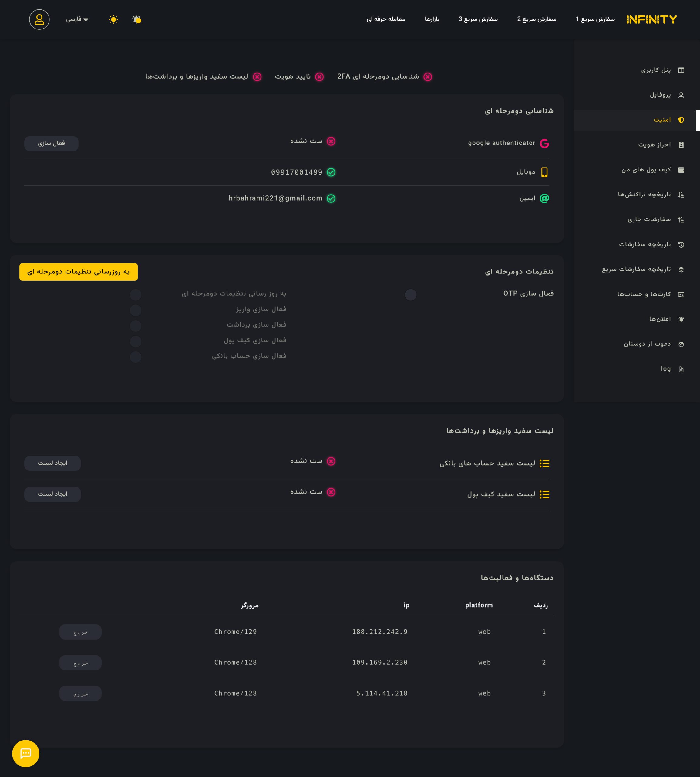700x777 pixels.
Task: Click the کیف پول های من wallet icon
Action: point(681,170)
